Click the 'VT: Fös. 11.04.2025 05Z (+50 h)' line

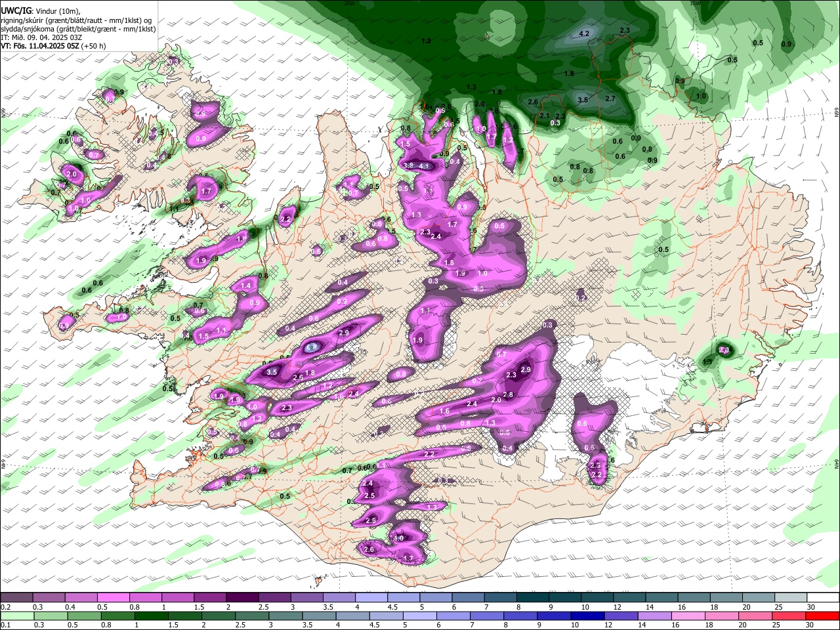[54, 46]
